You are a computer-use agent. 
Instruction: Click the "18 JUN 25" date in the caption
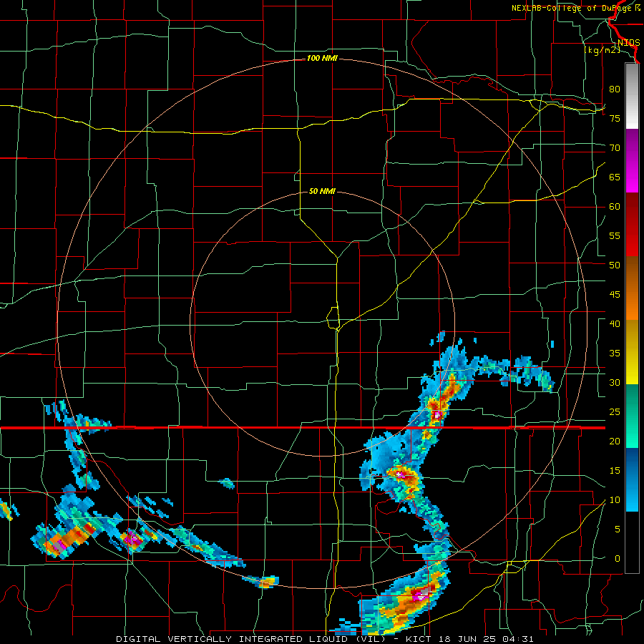point(468,639)
